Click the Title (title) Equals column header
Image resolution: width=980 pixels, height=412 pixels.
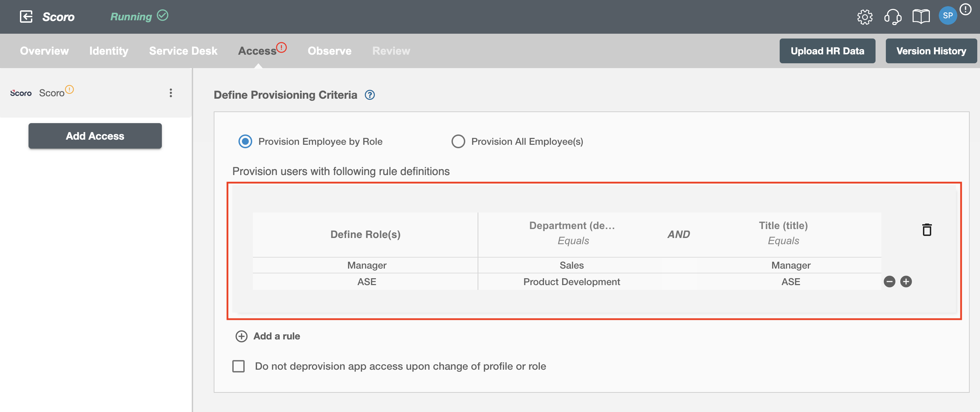point(783,233)
